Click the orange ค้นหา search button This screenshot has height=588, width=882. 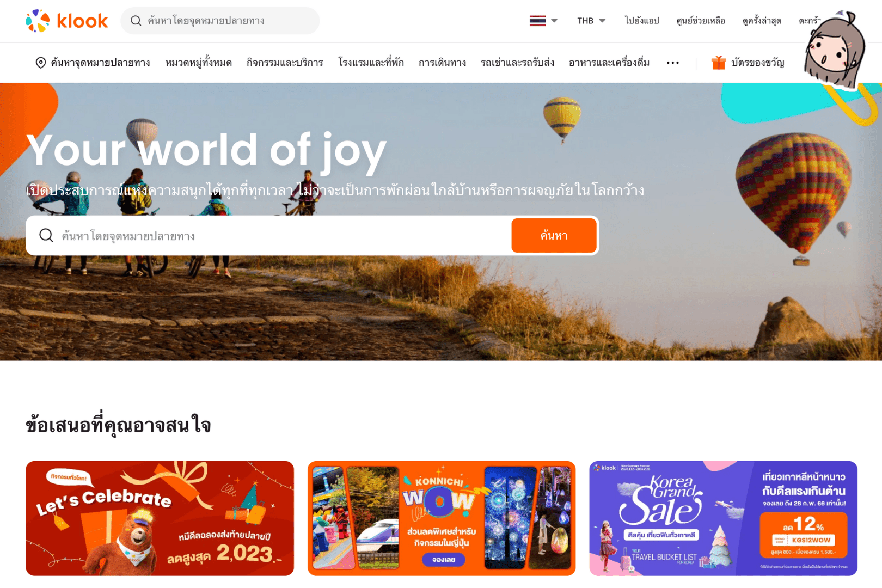(554, 235)
